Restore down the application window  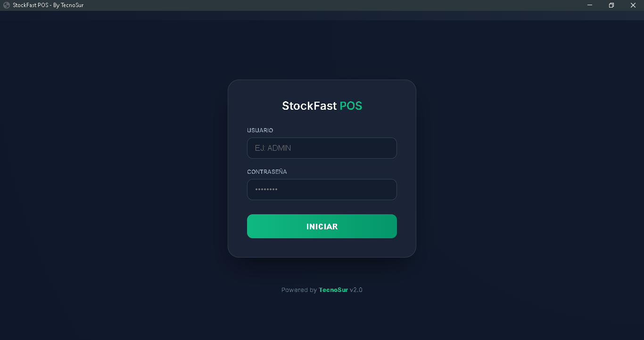click(611, 5)
